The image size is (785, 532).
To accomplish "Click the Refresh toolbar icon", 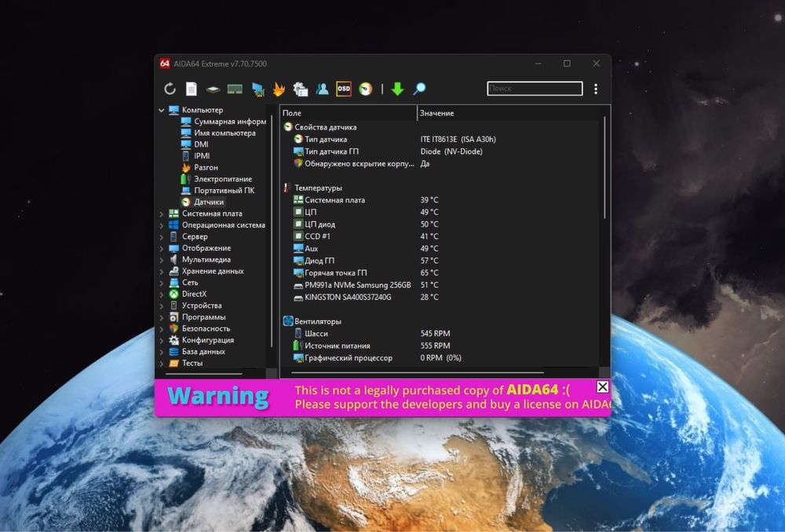I will point(170,89).
